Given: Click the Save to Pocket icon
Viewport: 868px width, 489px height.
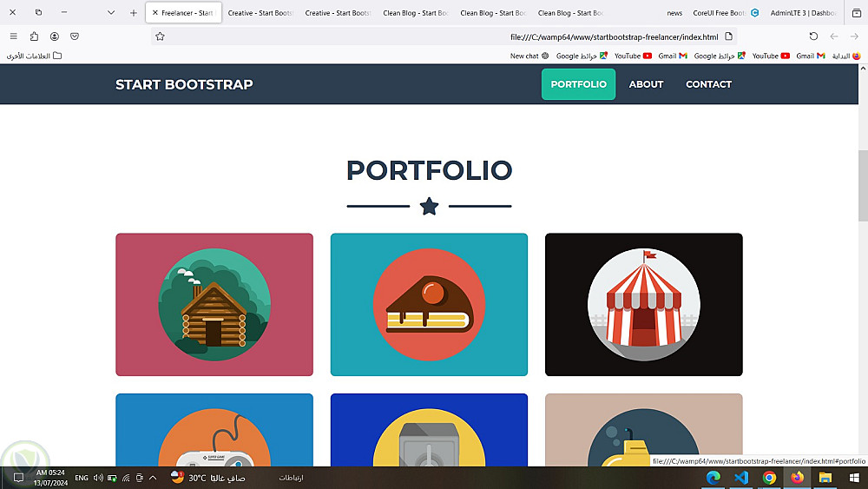Looking at the screenshot, I should pyautogui.click(x=75, y=36).
